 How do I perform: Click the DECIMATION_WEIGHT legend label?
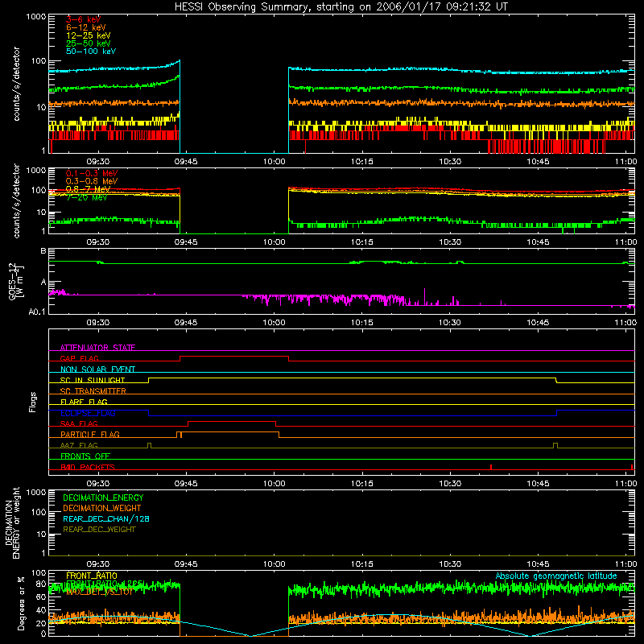(x=102, y=508)
